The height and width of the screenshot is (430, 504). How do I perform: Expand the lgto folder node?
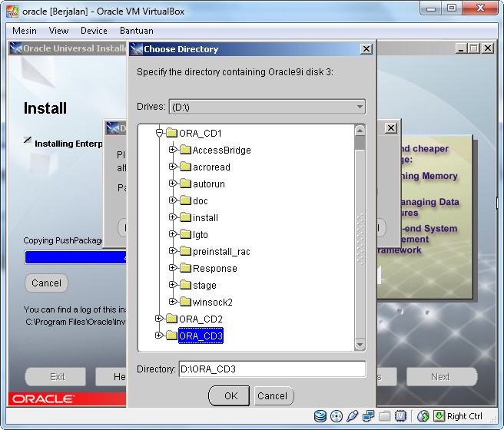click(x=173, y=233)
